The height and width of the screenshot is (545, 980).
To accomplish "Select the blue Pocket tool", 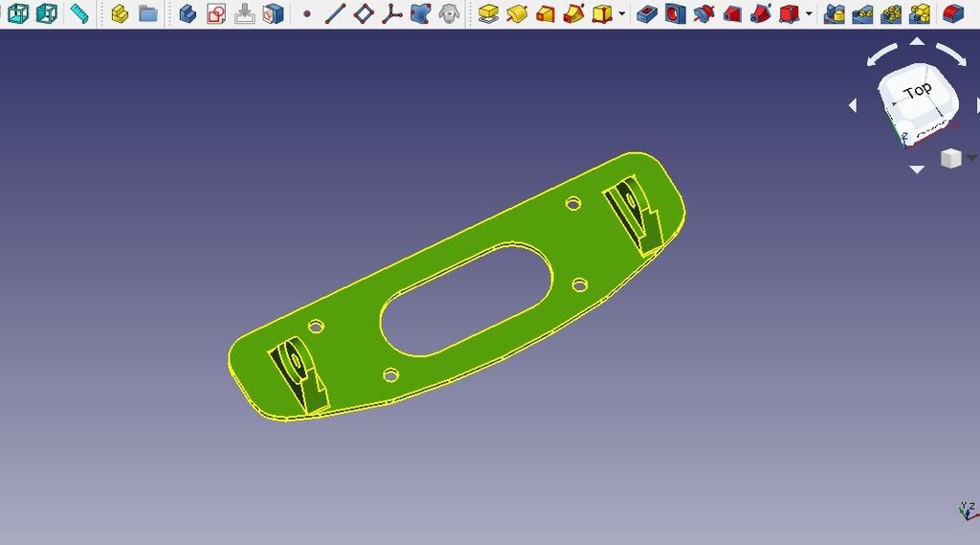I will (647, 13).
